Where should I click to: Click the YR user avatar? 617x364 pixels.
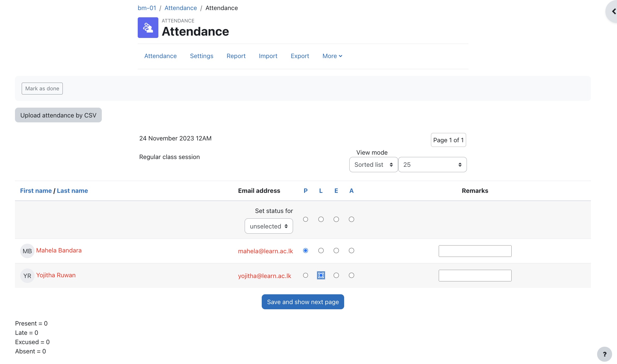point(27,276)
